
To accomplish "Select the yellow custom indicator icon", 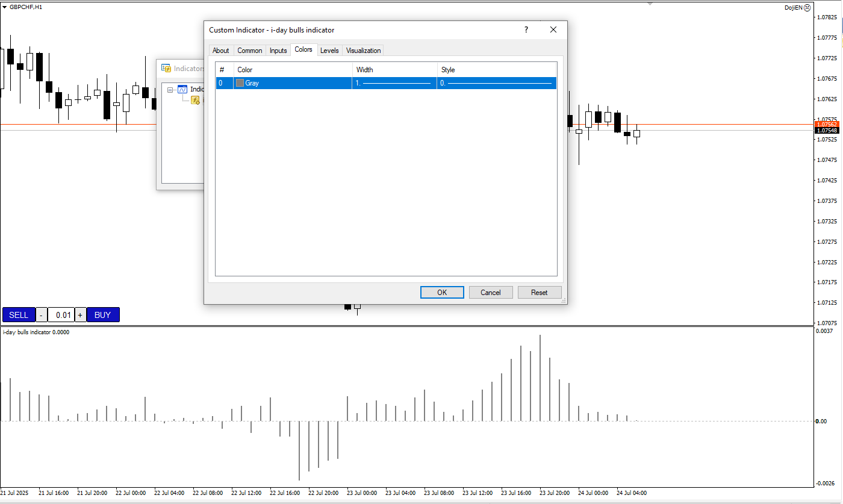I will pos(195,101).
